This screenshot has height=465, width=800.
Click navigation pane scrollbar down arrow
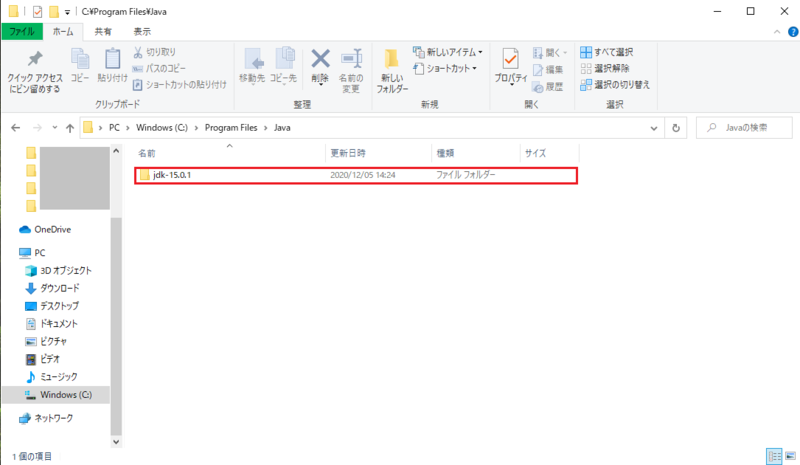coord(116,442)
